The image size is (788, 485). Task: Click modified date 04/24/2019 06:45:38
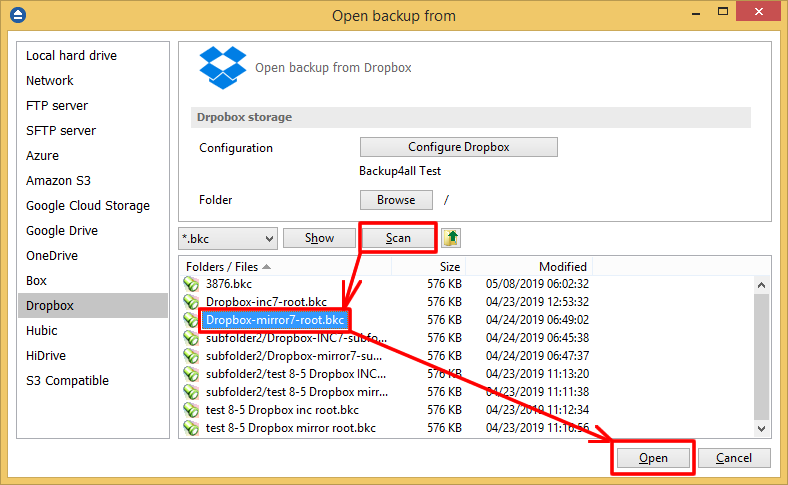pos(537,338)
